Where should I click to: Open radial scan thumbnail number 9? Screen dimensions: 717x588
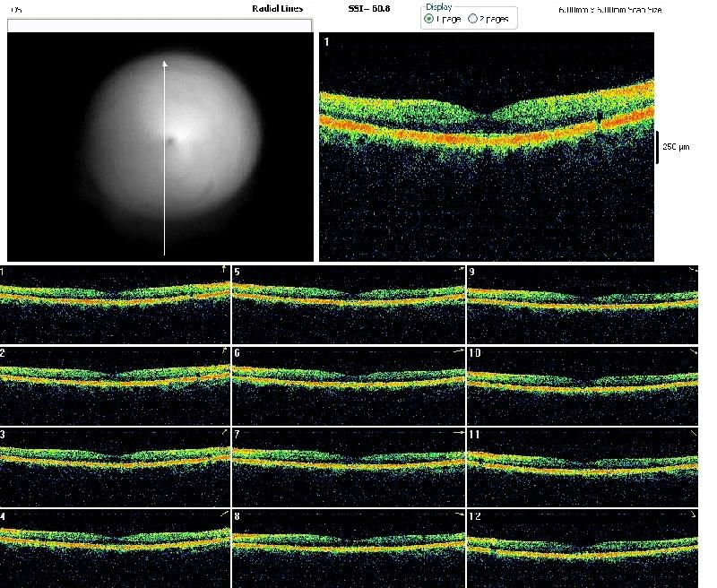pos(583,305)
